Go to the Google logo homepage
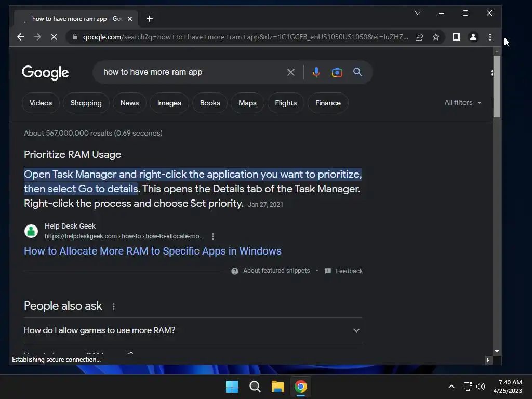The image size is (532, 399). (x=45, y=72)
